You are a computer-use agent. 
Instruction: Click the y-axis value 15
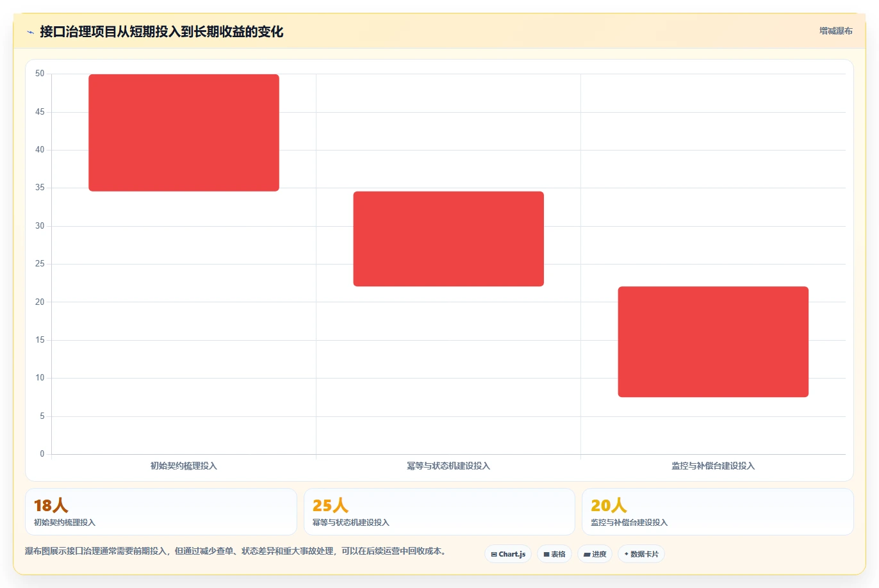click(x=40, y=340)
